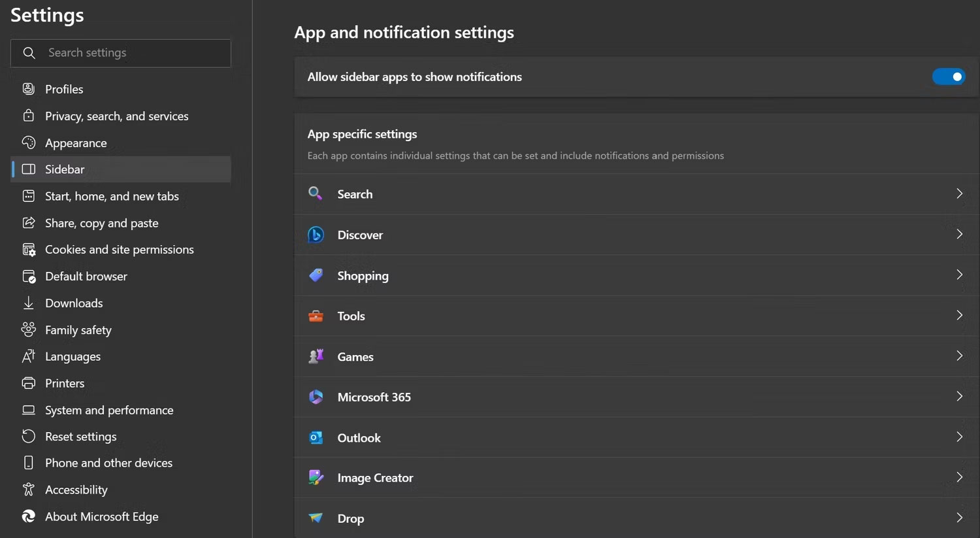
Task: Expand the Image Creator settings chevron
Action: tap(959, 477)
